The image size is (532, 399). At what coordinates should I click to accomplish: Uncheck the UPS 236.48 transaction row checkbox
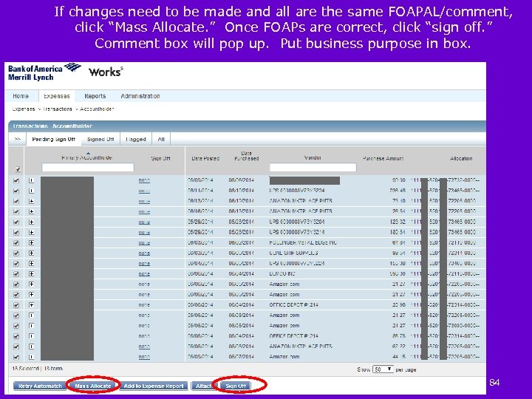coord(16,191)
